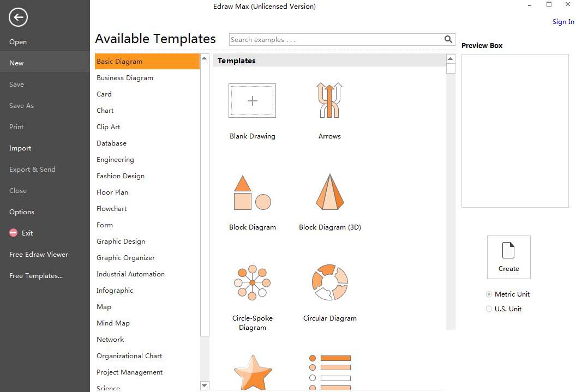Select Import in the sidebar
Viewport: 576px width, 392px height.
click(20, 148)
